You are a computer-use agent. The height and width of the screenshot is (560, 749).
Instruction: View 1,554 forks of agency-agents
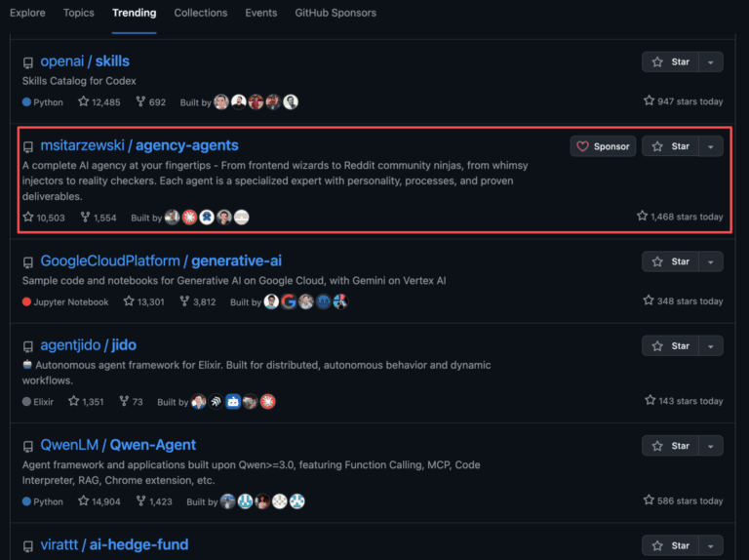point(99,218)
